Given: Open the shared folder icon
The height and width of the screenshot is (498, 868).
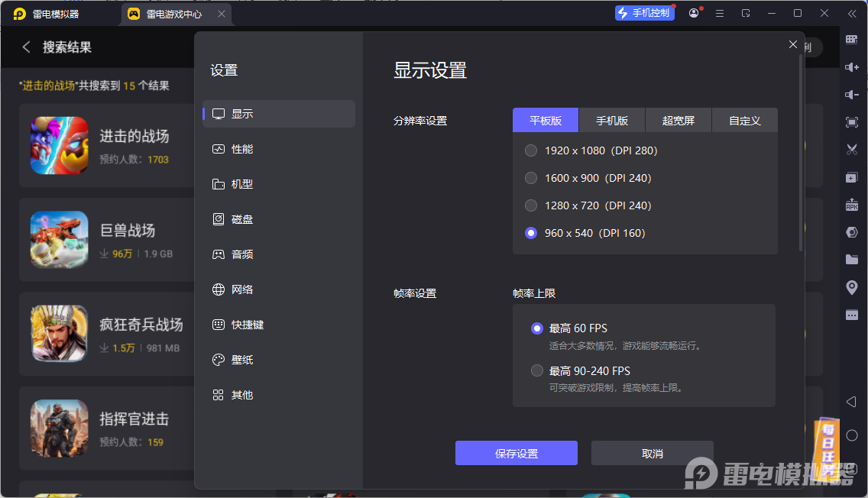Looking at the screenshot, I should point(852,260).
